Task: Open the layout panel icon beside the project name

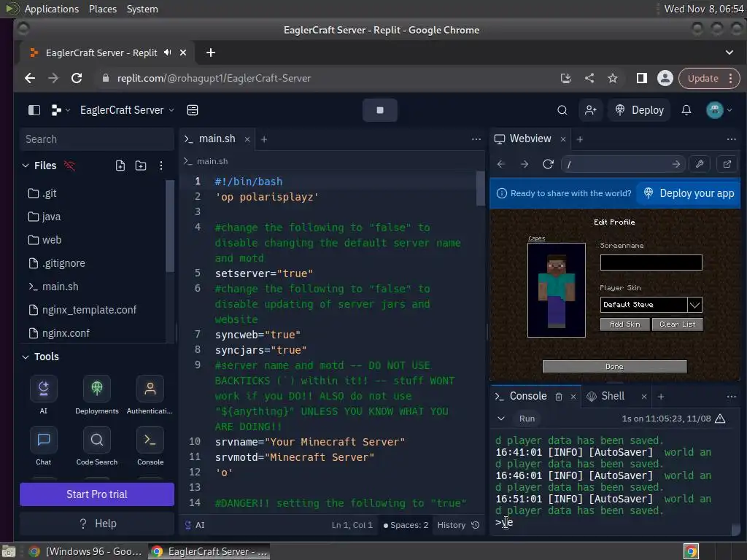Action: tap(193, 110)
